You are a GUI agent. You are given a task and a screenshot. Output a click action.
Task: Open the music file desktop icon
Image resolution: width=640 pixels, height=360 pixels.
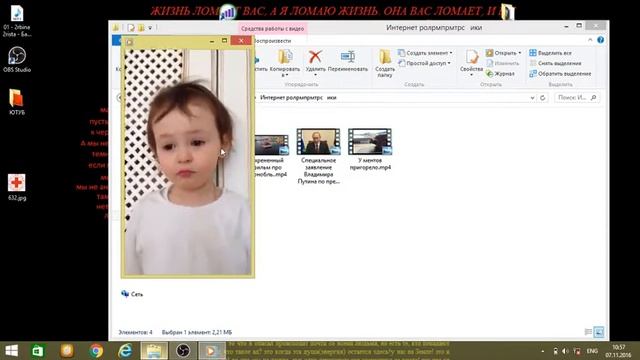pyautogui.click(x=17, y=21)
